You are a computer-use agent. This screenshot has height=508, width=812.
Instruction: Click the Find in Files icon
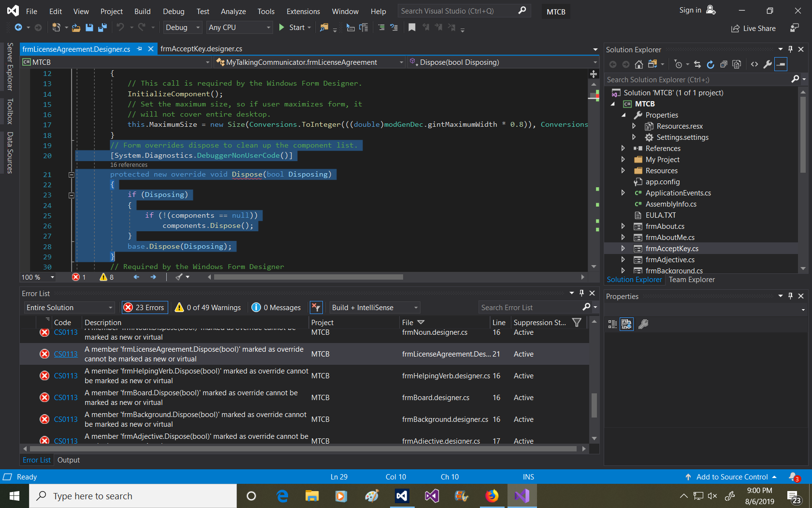[x=324, y=28]
